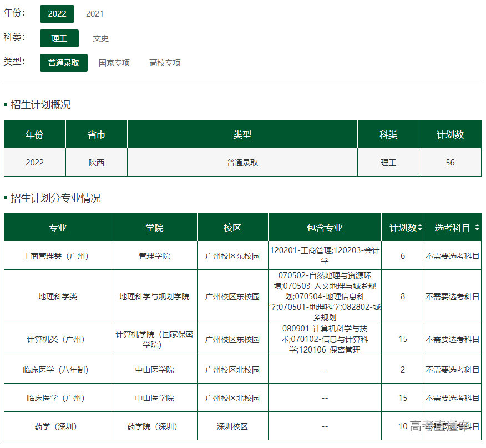The width and height of the screenshot is (486, 448).
Task: Select the 高校专项 admission type
Action: pyautogui.click(x=164, y=63)
